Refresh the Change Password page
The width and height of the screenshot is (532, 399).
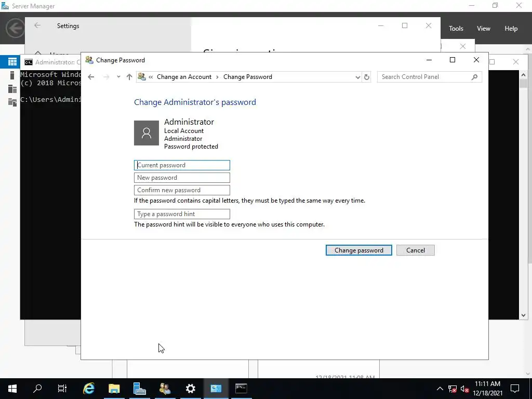[366, 77]
